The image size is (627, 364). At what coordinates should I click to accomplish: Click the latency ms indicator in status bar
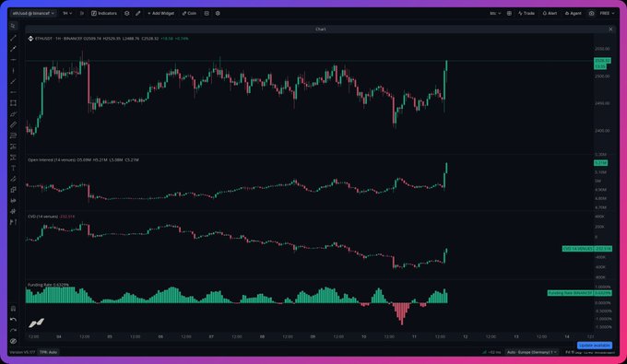491,352
